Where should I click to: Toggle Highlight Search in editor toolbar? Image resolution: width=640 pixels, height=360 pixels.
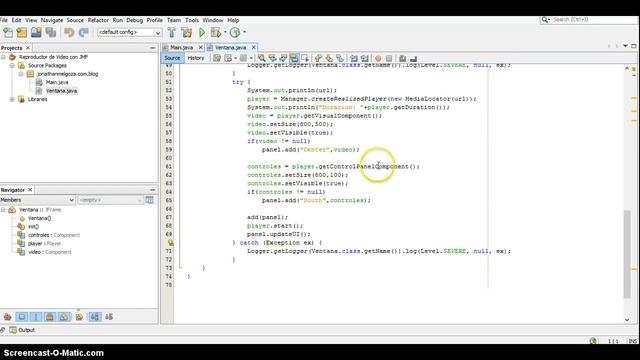pos(294,58)
